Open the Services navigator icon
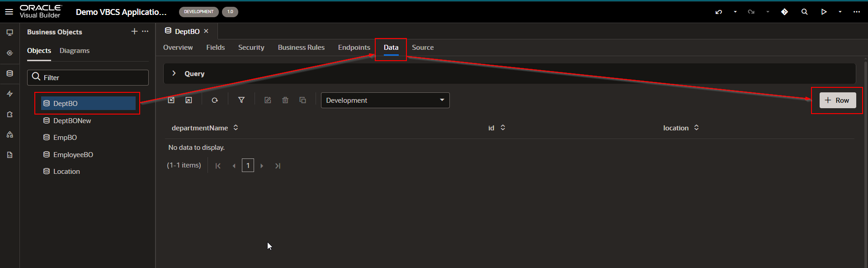This screenshot has height=268, width=868. [x=9, y=53]
